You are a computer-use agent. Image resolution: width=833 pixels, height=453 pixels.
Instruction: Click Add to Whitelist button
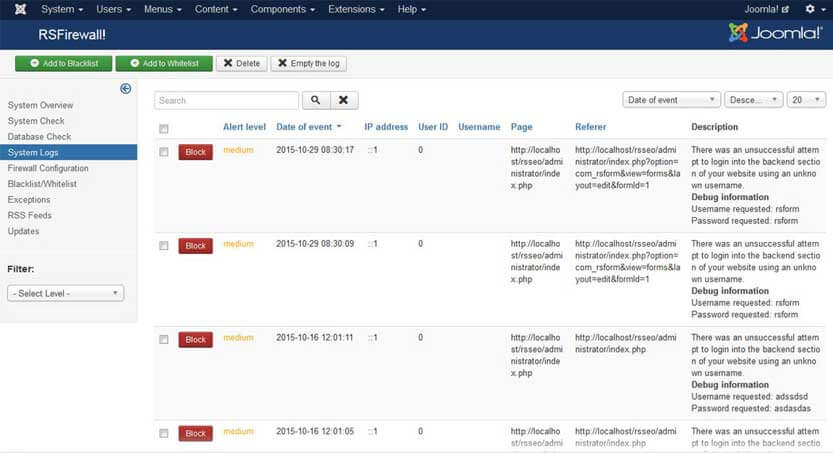(x=164, y=63)
